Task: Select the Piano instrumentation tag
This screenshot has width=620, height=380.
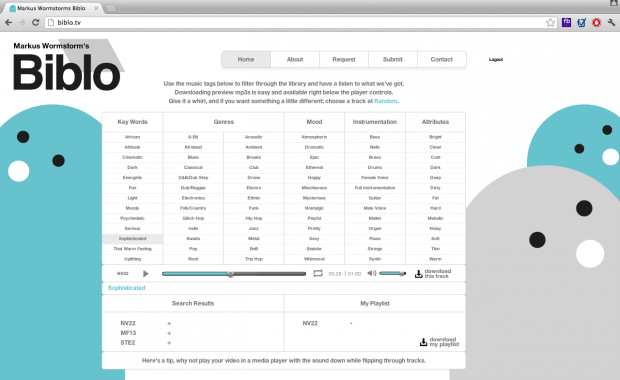Action: pos(375,239)
